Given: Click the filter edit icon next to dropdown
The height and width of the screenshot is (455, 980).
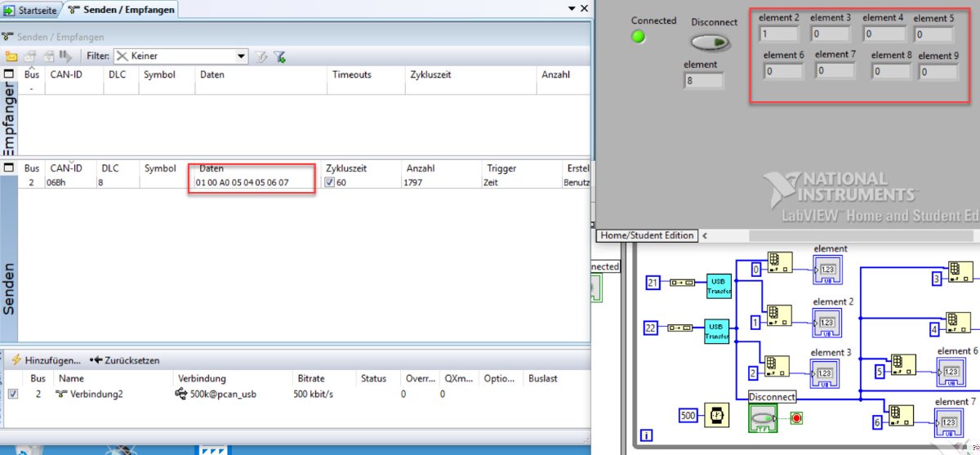Looking at the screenshot, I should pyautogui.click(x=261, y=56).
